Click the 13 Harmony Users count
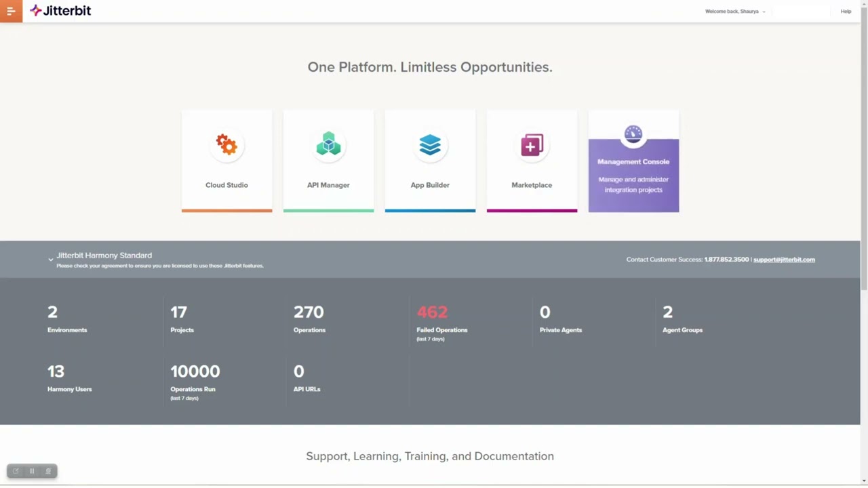Screen dimensions: 868x488 tap(56, 371)
